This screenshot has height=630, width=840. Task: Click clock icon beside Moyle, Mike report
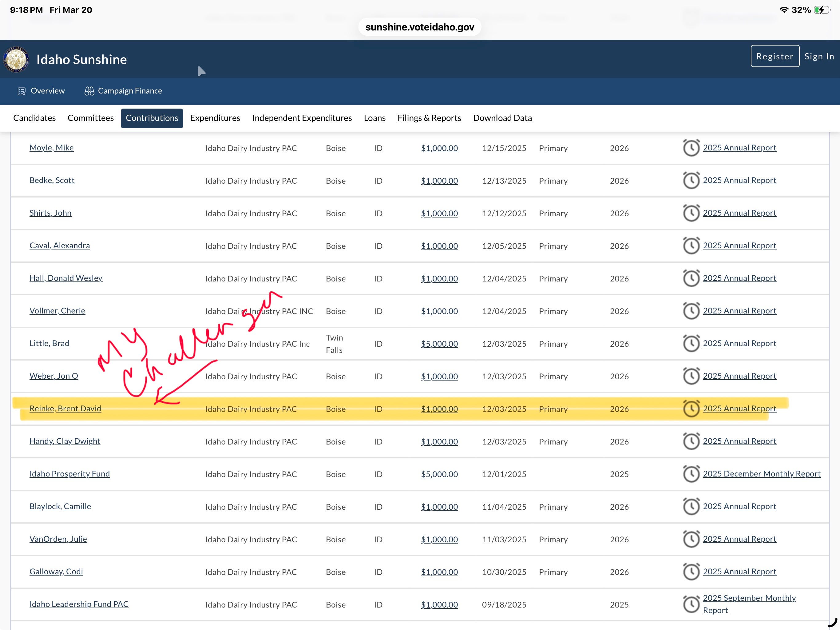tap(691, 148)
